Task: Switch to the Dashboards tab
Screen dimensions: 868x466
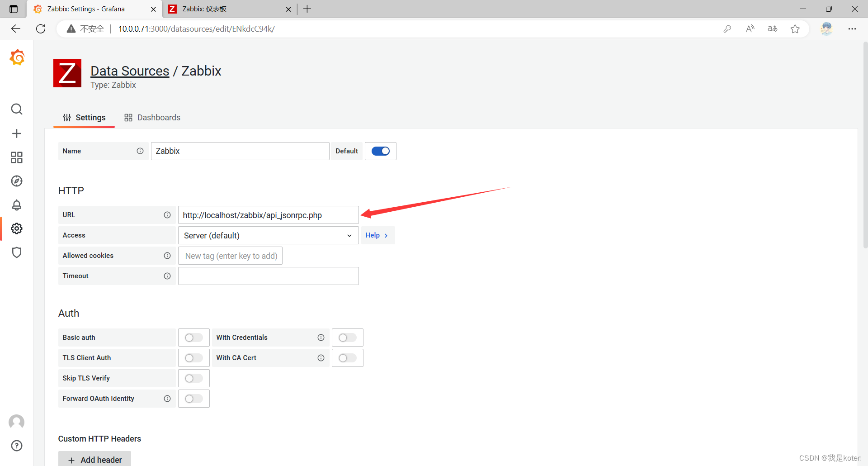Action: click(152, 118)
